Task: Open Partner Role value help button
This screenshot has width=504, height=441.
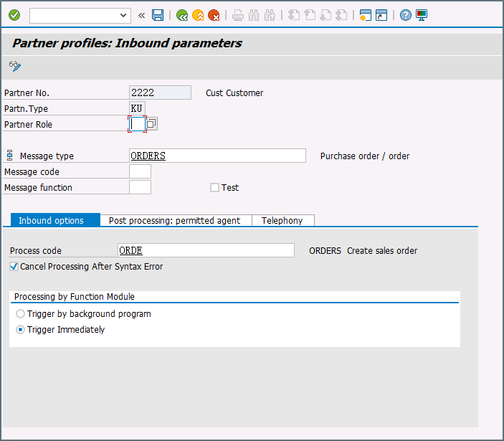Action: pos(152,124)
